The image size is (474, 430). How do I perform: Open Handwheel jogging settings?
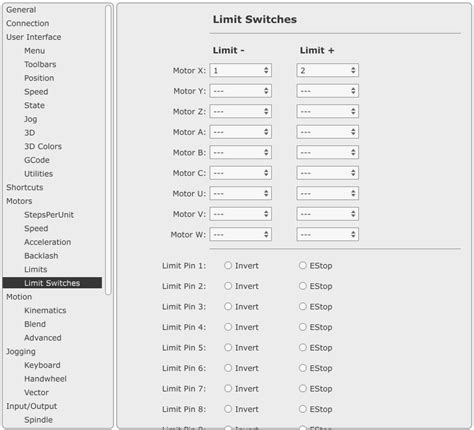click(x=45, y=379)
